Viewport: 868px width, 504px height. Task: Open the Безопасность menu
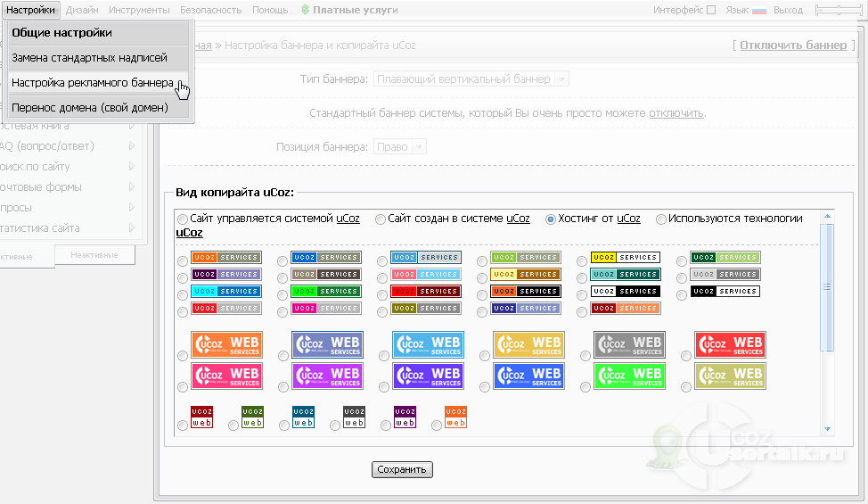[211, 10]
